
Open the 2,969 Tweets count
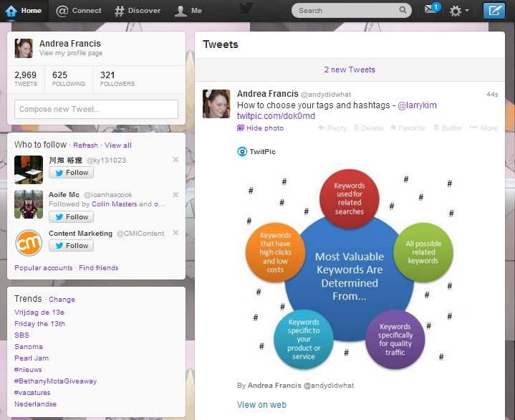[x=26, y=79]
